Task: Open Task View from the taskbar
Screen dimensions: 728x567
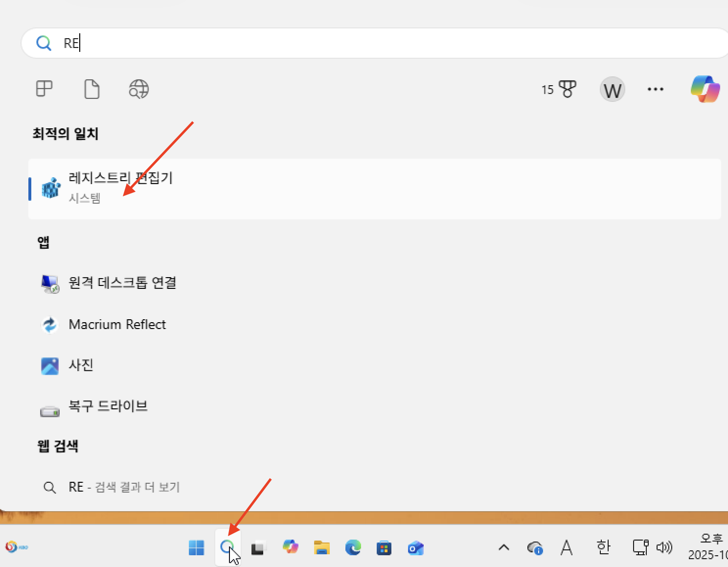Action: pyautogui.click(x=258, y=547)
